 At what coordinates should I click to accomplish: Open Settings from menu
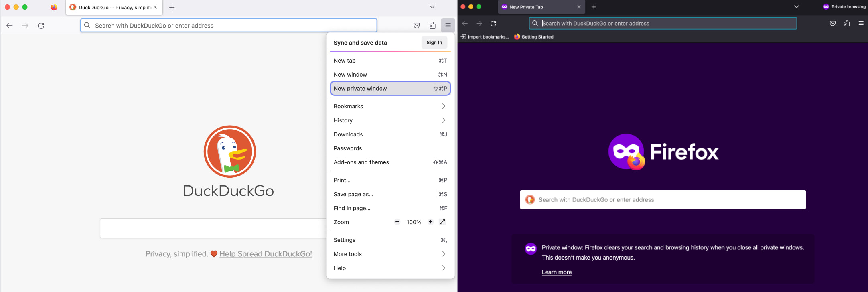(390, 240)
